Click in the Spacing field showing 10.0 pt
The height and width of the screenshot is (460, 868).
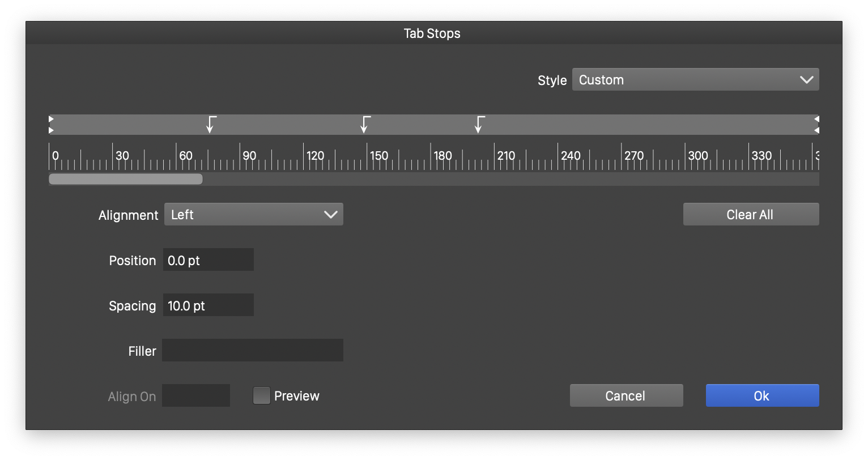coord(208,305)
